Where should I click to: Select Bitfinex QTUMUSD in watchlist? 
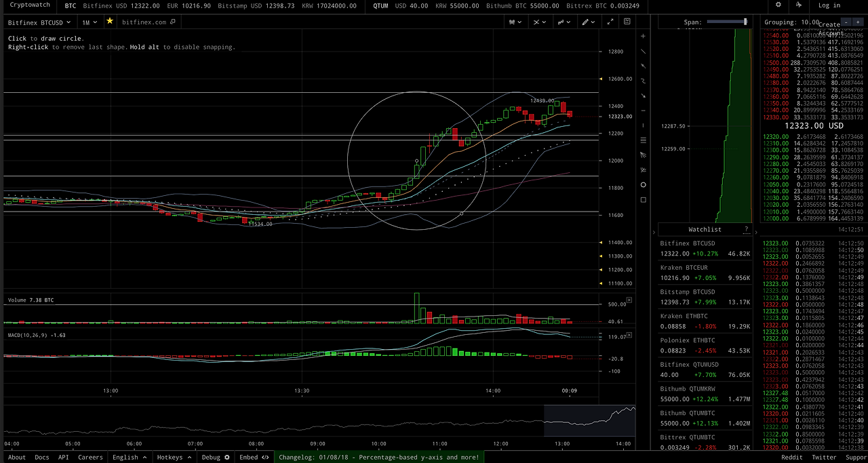coord(705,369)
